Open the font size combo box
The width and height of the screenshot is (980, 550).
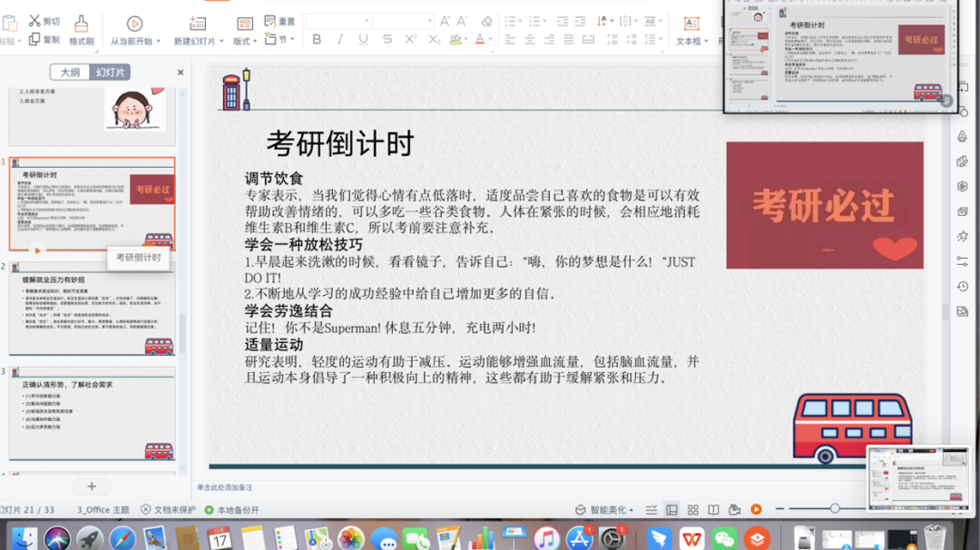[x=404, y=21]
